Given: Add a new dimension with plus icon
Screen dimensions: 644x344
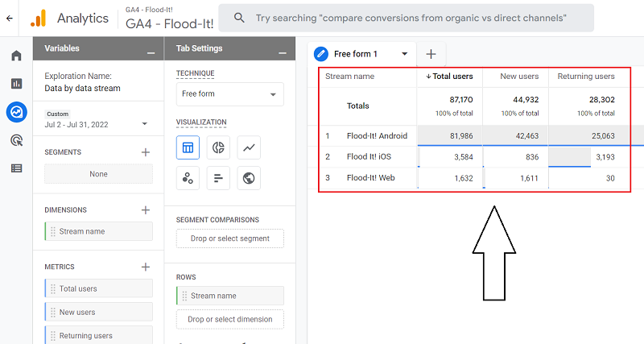Looking at the screenshot, I should (x=146, y=210).
